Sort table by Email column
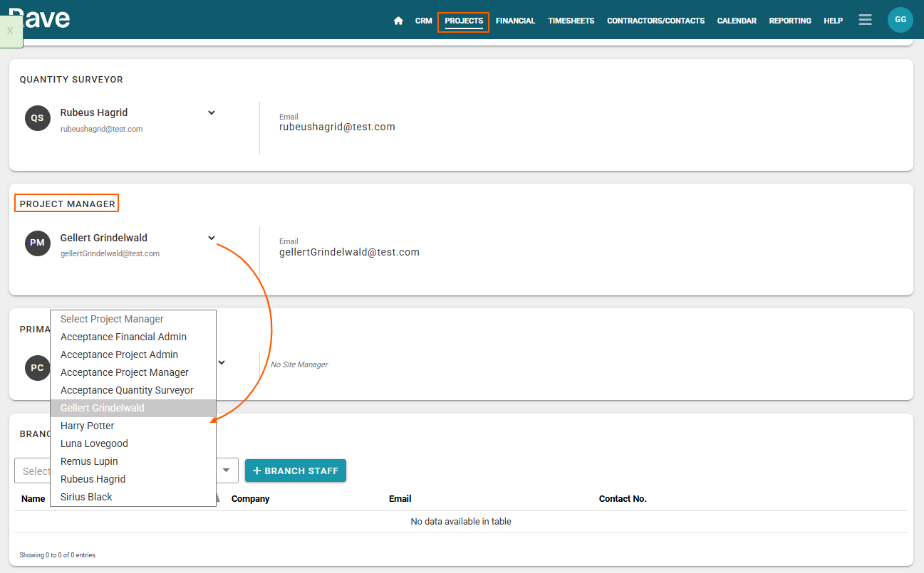The width and height of the screenshot is (924, 573). click(x=400, y=498)
